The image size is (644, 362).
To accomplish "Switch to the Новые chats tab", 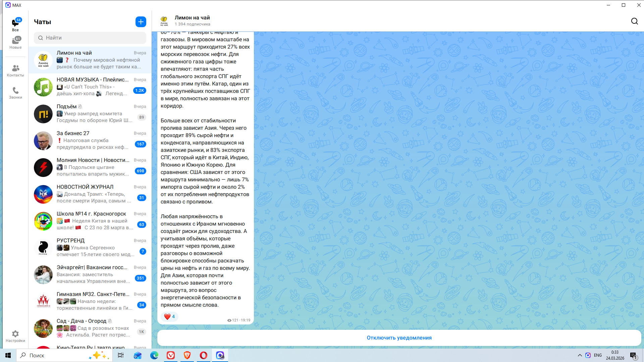I will tap(15, 43).
